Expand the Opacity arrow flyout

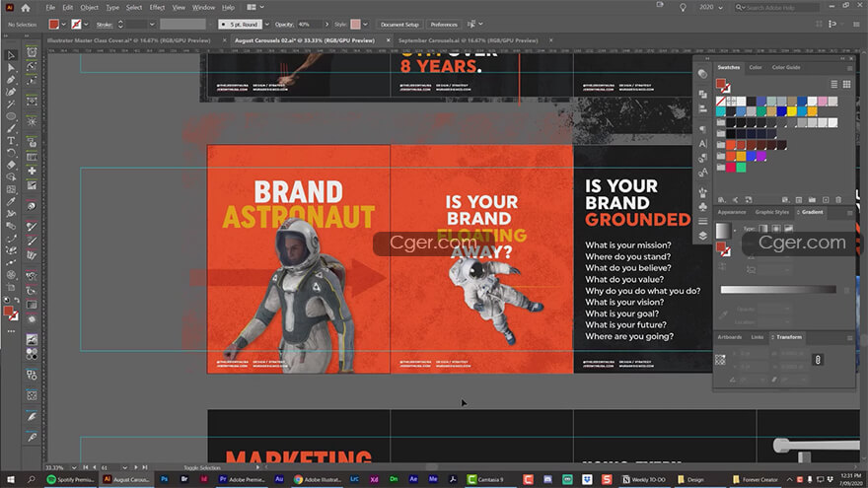(326, 25)
